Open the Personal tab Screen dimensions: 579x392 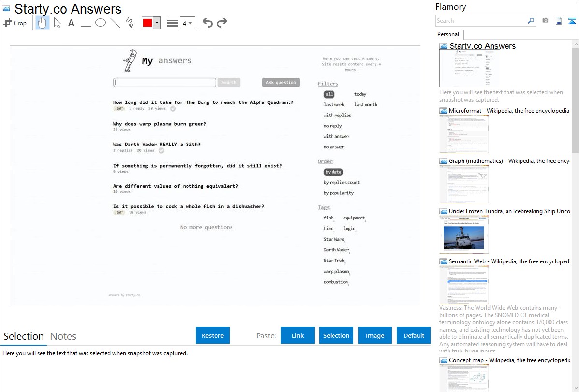(449, 34)
